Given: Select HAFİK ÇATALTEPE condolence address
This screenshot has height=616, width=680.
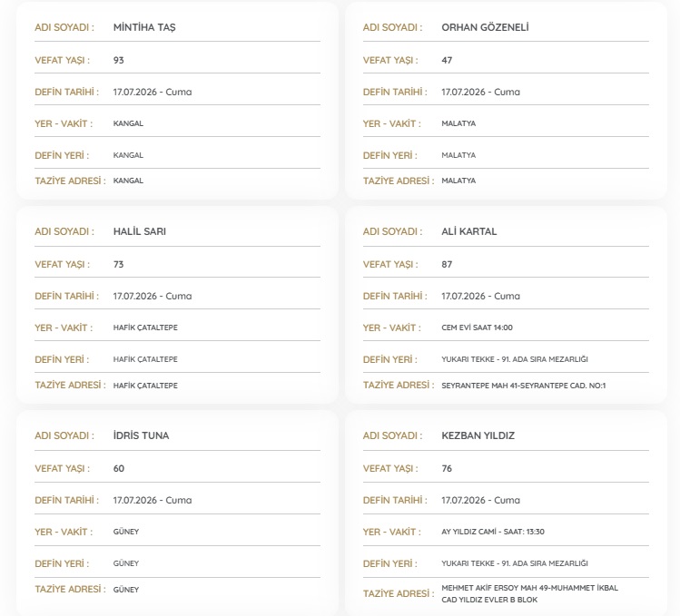Looking at the screenshot, I should [145, 386].
